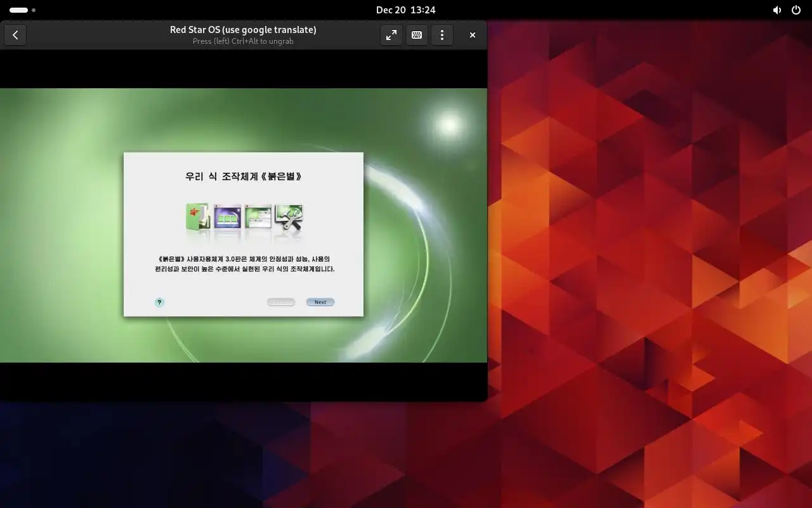Open the keyboard shortcuts sender icon

[417, 36]
